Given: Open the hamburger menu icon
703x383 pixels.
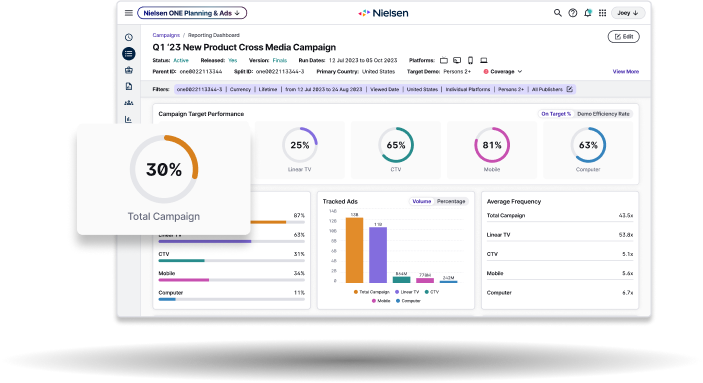Looking at the screenshot, I should pyautogui.click(x=129, y=13).
